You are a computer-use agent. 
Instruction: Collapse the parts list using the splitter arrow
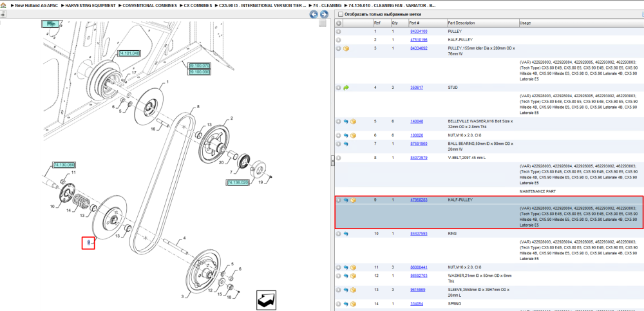[x=333, y=162]
